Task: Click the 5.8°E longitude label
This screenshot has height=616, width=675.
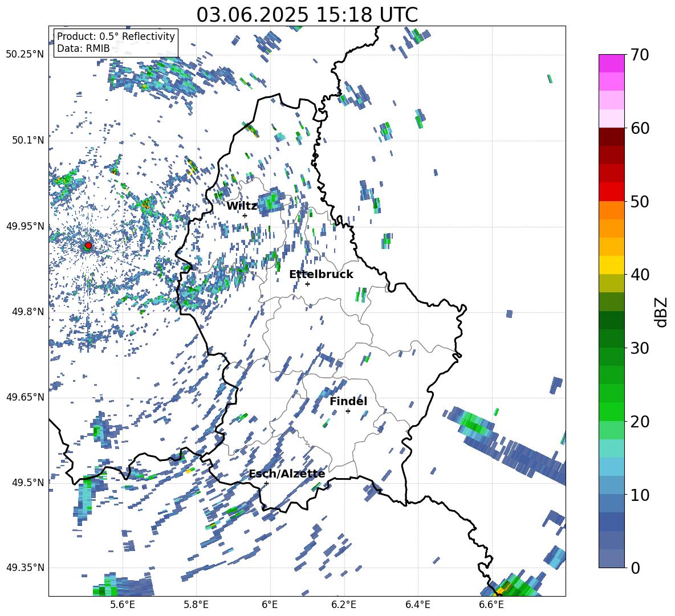Action: click(196, 605)
